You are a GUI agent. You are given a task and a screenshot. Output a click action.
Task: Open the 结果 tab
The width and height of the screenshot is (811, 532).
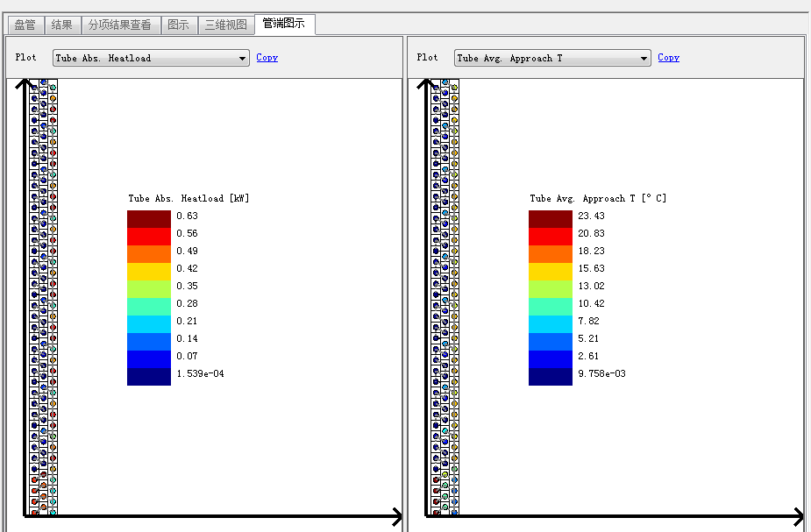click(x=62, y=25)
